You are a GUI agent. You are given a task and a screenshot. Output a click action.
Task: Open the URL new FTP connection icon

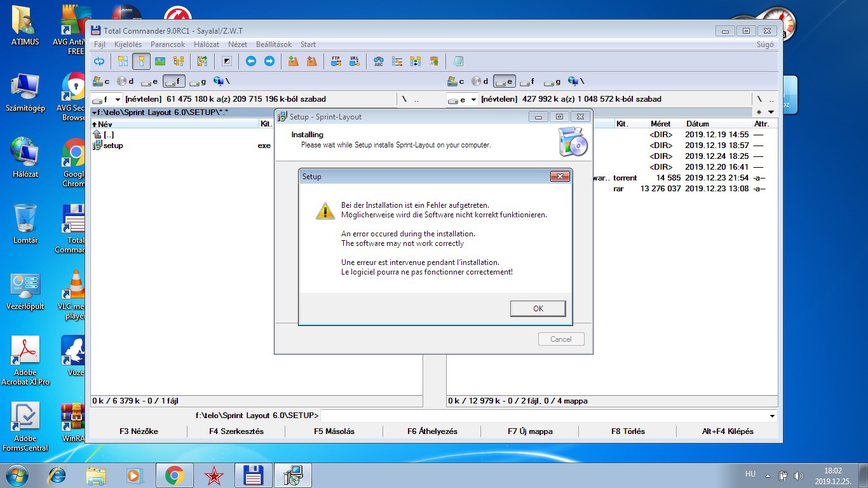(355, 61)
